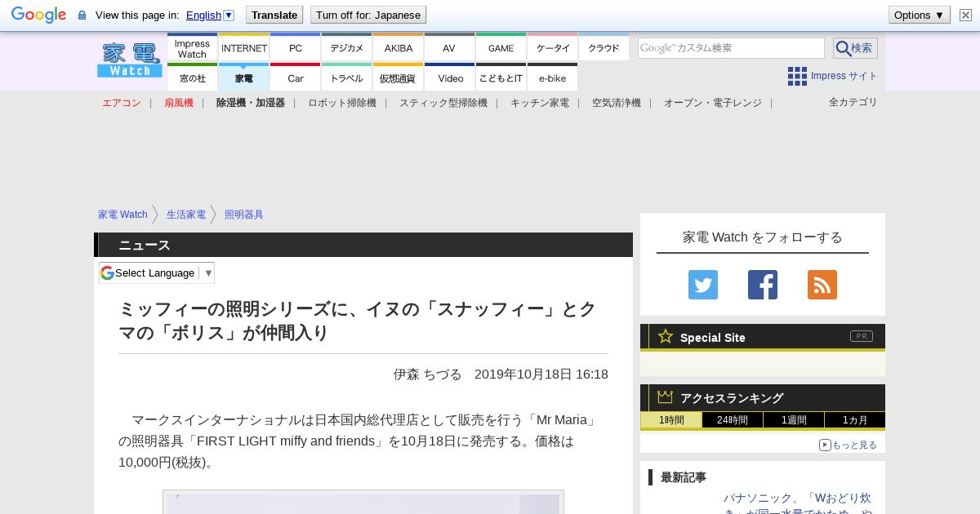Click the Google logo in translate bar
980x514 pixels.
click(x=38, y=15)
